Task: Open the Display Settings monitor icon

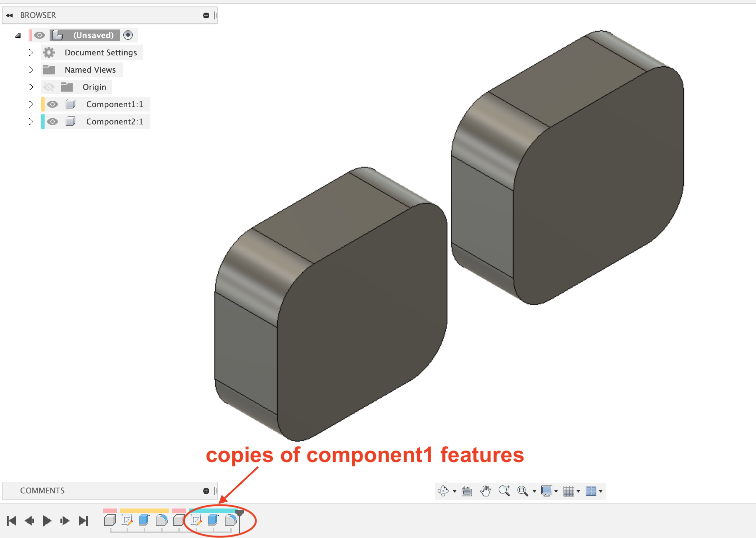Action: coord(547,491)
